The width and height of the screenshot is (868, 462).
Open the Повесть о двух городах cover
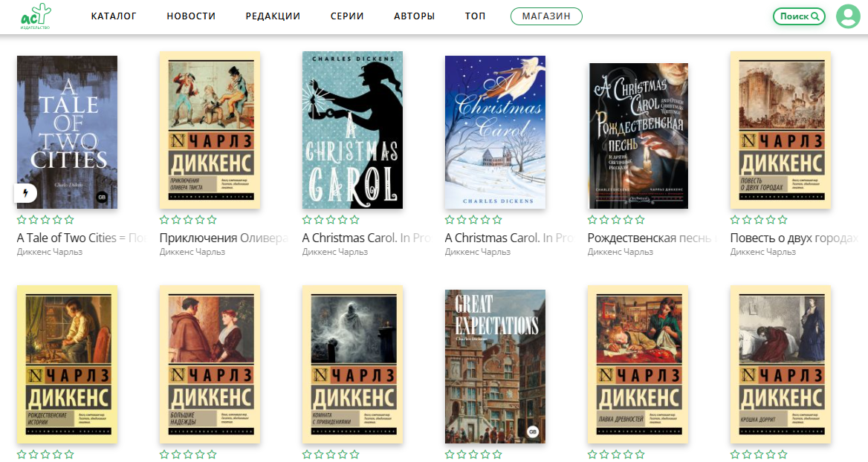tap(780, 130)
